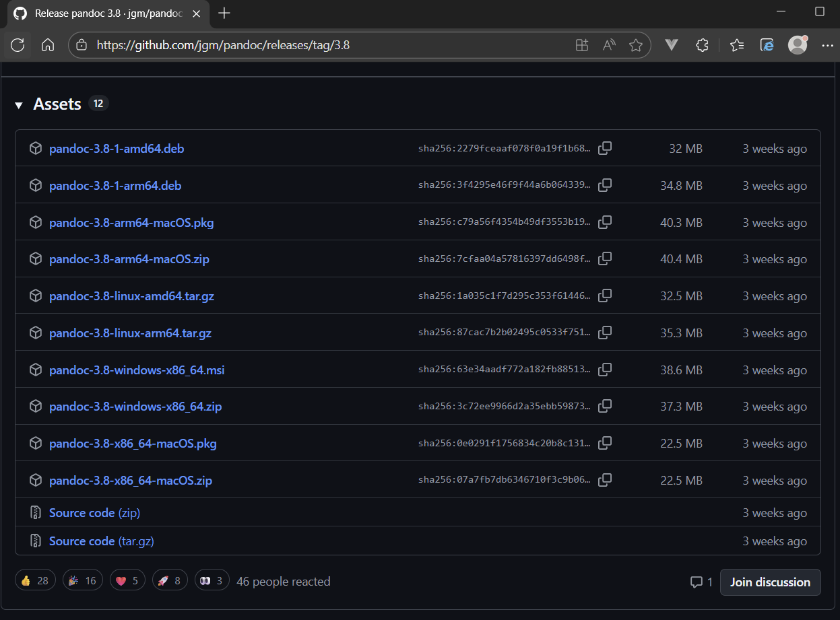Image resolution: width=840 pixels, height=620 pixels.
Task: Go to the browser home page icon
Action: [47, 45]
